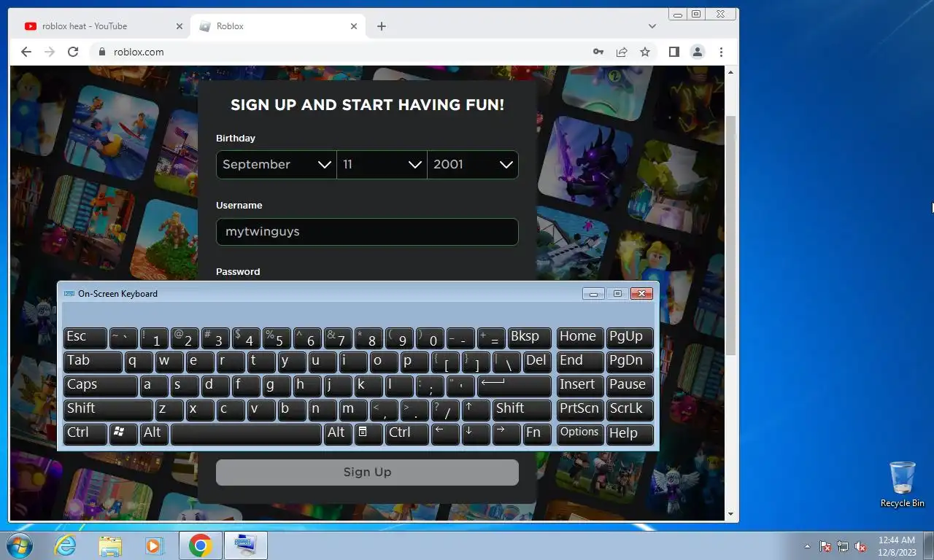Click the down arrow key
934x560 pixels.
[x=476, y=434]
